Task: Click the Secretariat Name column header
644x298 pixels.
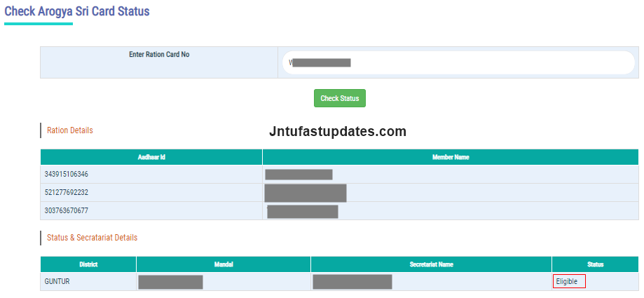Action: tap(431, 264)
